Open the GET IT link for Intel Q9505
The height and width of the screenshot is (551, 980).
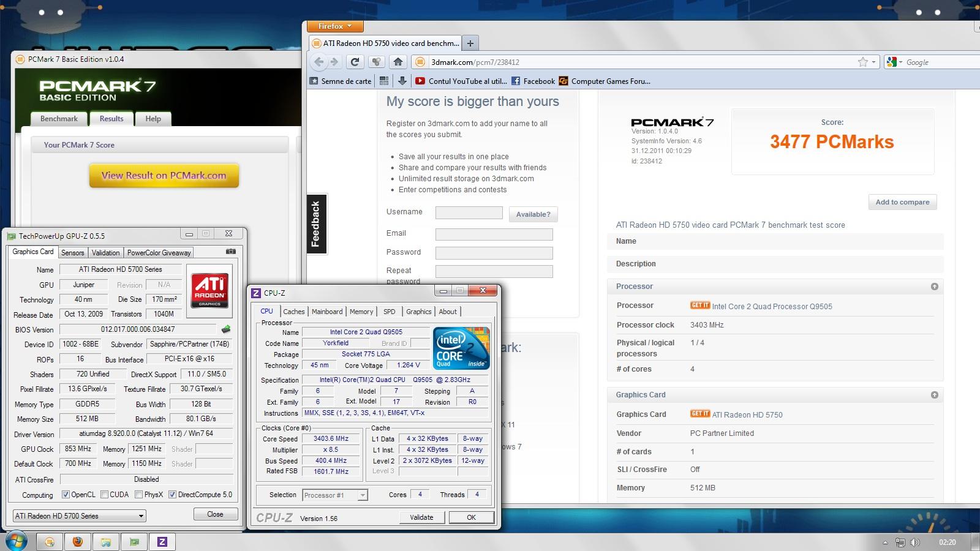pyautogui.click(x=700, y=305)
